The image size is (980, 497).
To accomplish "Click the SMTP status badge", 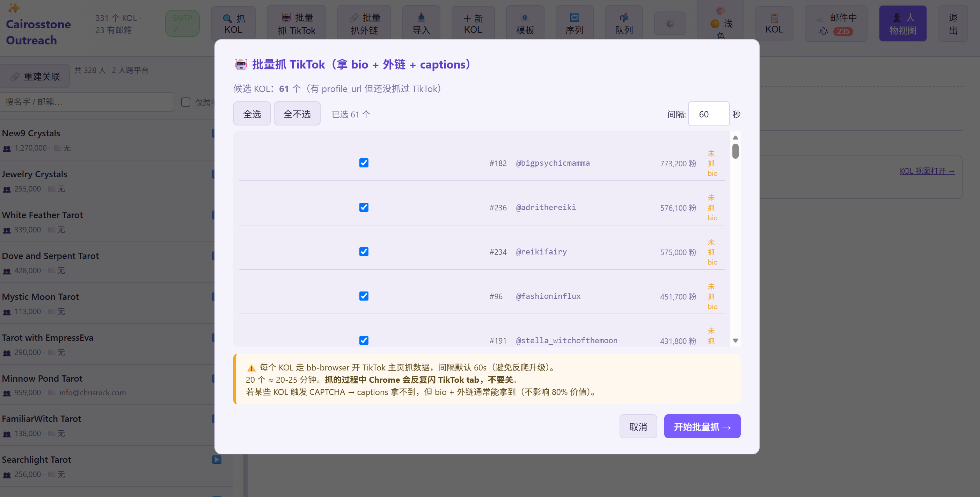I will (x=182, y=24).
